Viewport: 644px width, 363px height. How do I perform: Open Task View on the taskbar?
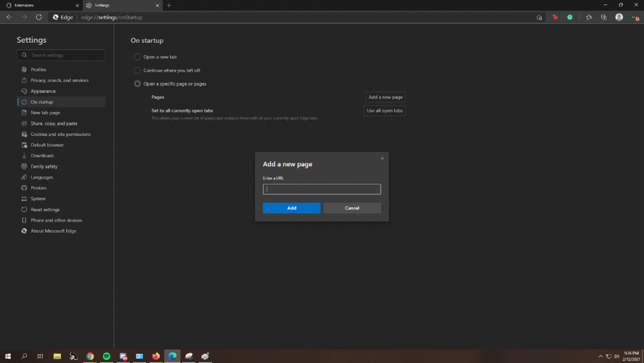click(40, 356)
